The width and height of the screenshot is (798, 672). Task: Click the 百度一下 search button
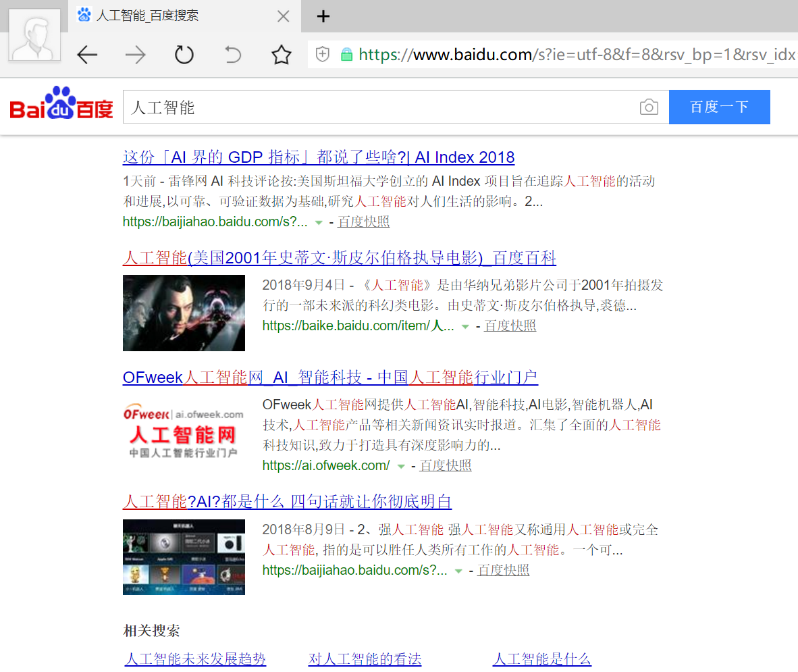coord(719,107)
